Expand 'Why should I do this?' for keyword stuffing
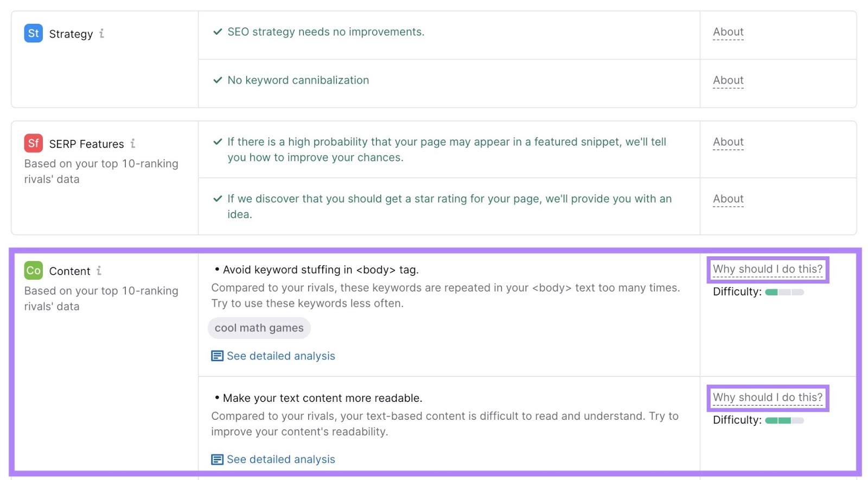The image size is (868, 480). [x=768, y=269]
